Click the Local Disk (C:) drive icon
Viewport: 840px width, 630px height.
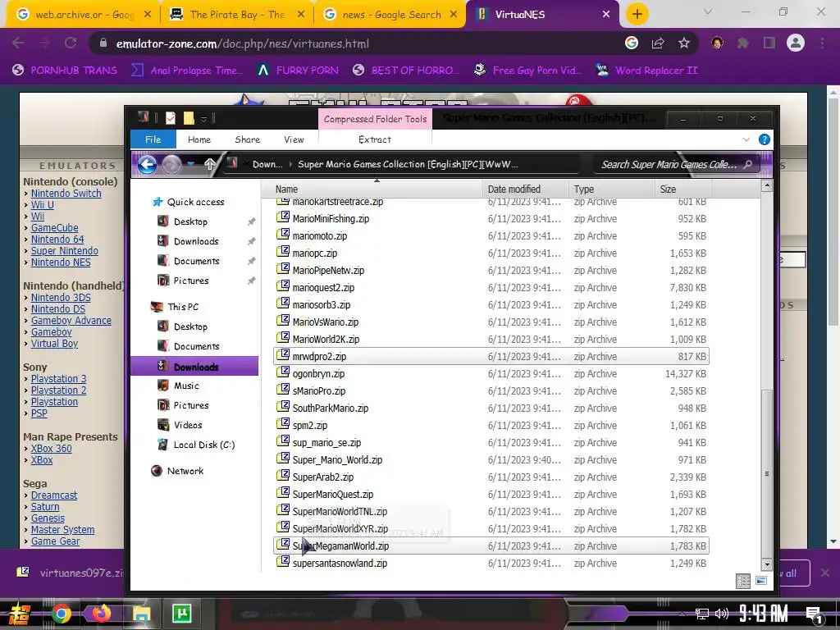[162, 445]
